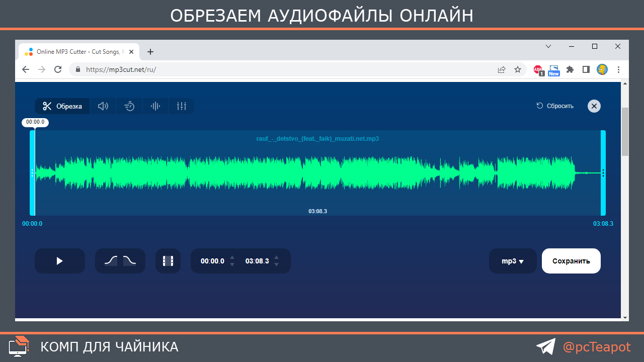The width and height of the screenshot is (644, 362).
Task: Click Сбросить to reset edits
Action: tap(555, 106)
